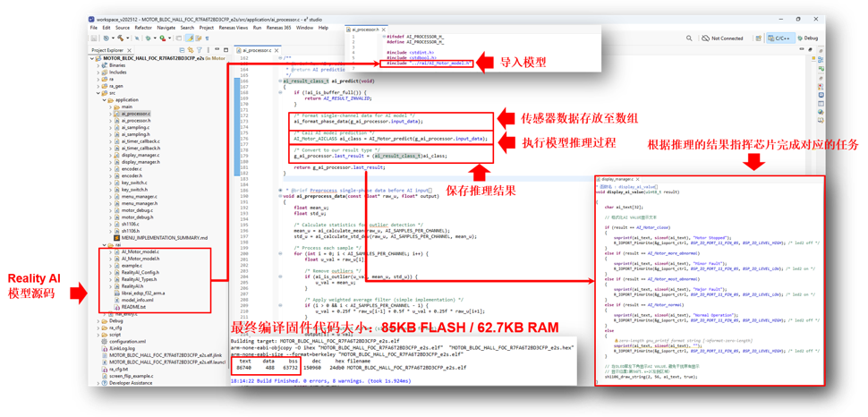Expand the ra_gen folder node
The width and height of the screenshot is (868, 417).
pyautogui.click(x=98, y=86)
